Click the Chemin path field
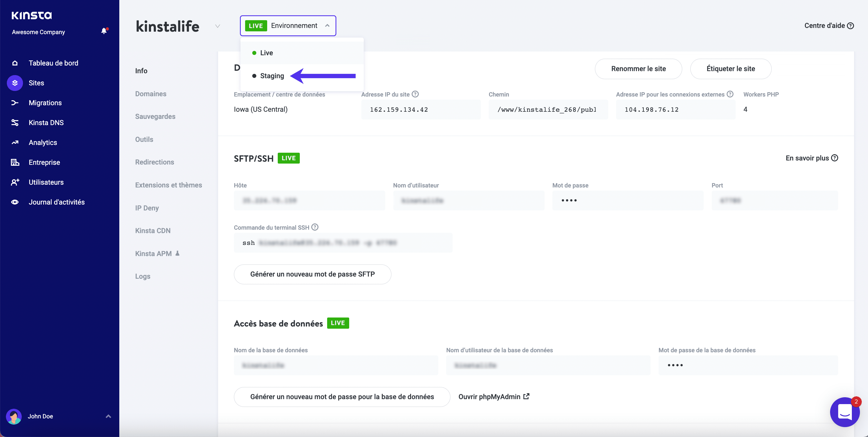Screen dimensions: 868x437 (548, 110)
